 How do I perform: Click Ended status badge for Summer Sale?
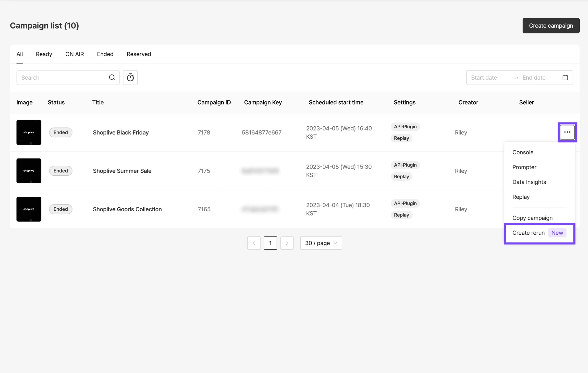pos(61,171)
